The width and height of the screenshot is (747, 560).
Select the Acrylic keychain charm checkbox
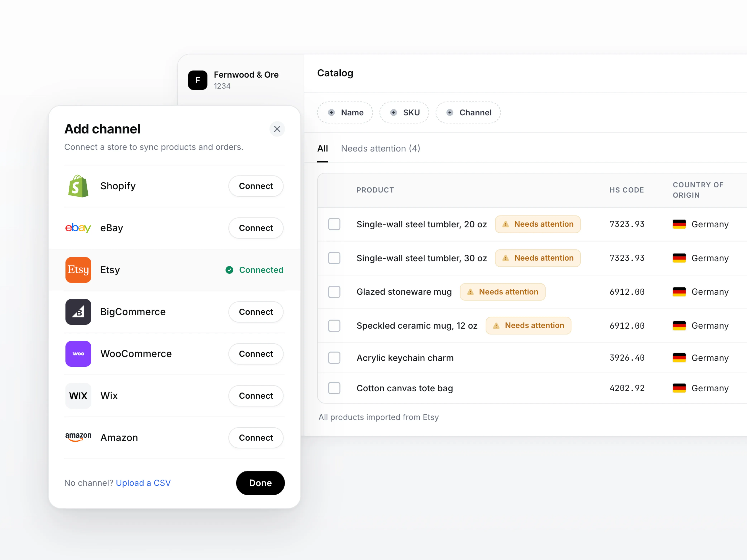tap(334, 358)
